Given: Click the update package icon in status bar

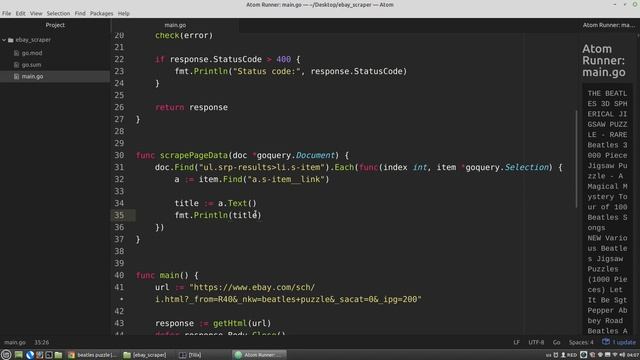Looking at the screenshot, I should (606, 342).
